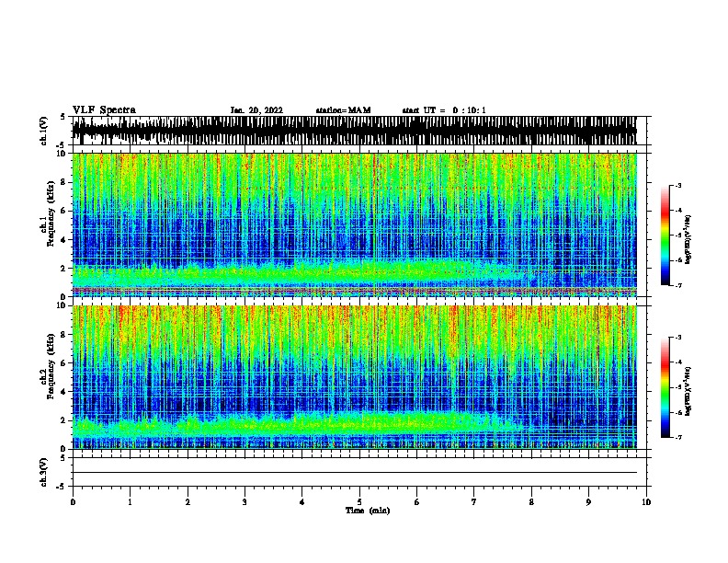
Task: Click the ch.2 color scale bar
Action: 665,387
